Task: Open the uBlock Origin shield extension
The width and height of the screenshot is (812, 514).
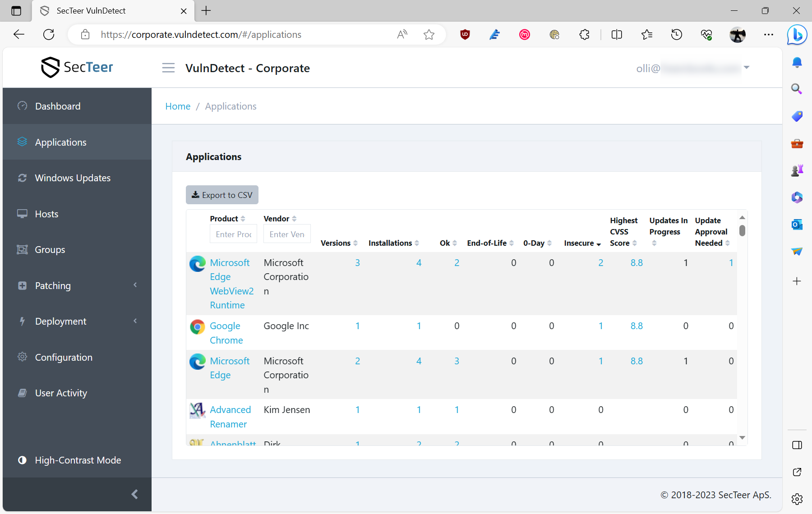Action: (465, 35)
